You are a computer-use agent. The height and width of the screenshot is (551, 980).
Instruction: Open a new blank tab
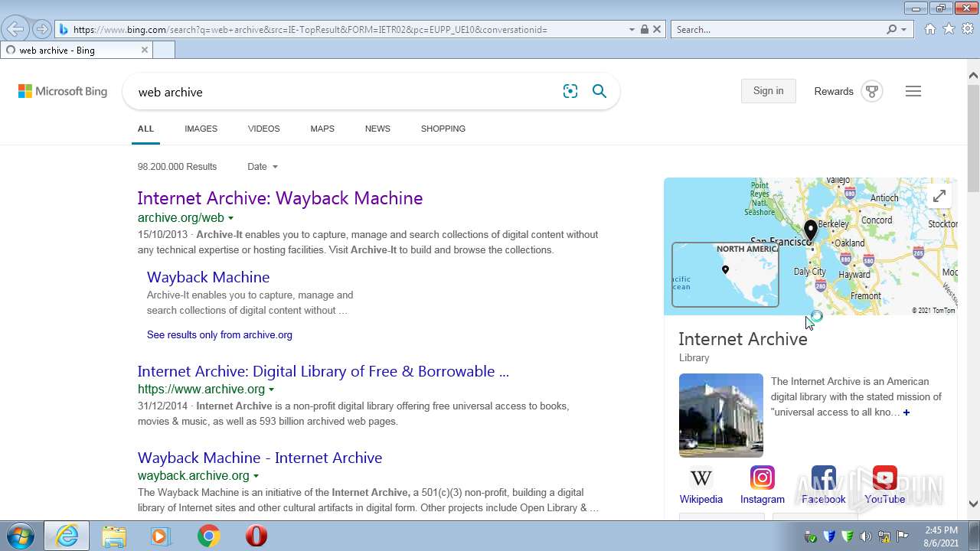(164, 50)
